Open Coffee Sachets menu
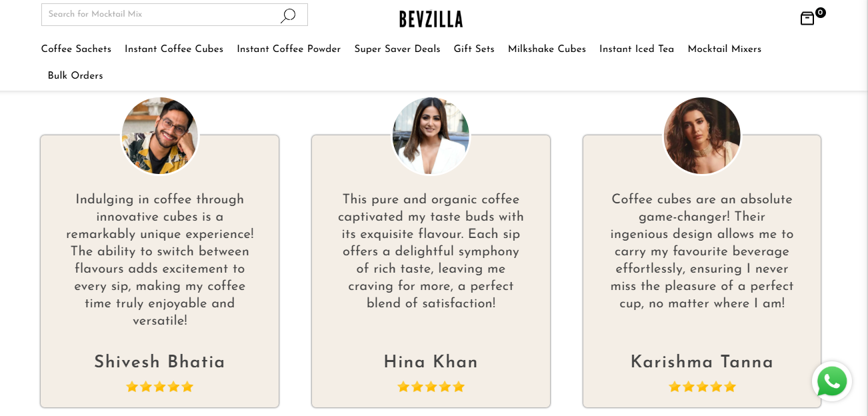Screen dimensions: 868x416 (x=76, y=49)
